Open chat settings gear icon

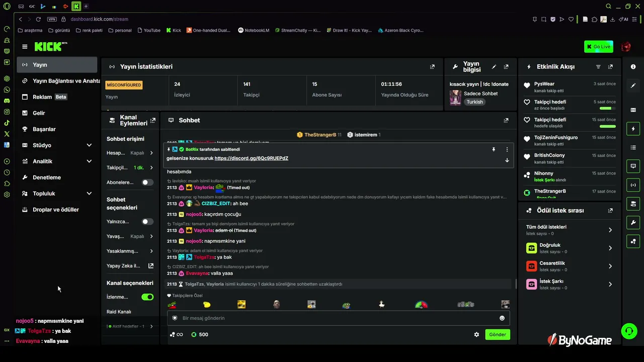tap(476, 334)
